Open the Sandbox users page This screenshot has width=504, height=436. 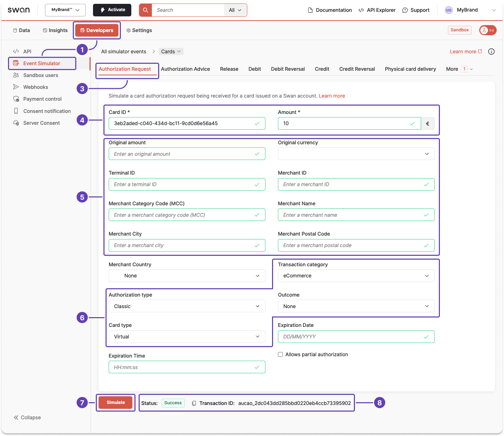pos(40,75)
